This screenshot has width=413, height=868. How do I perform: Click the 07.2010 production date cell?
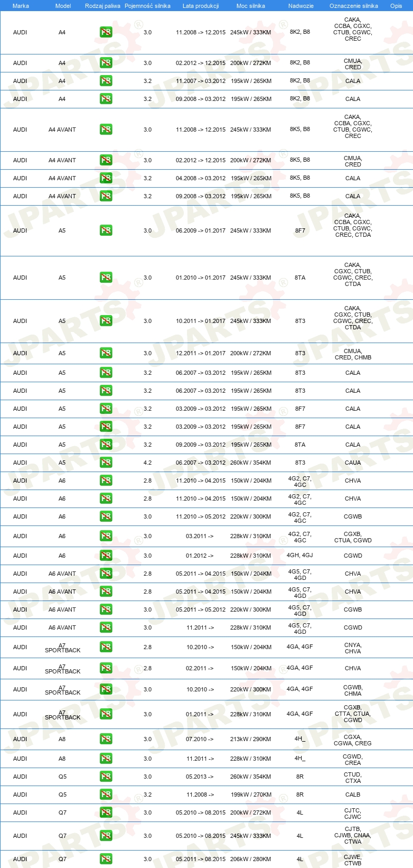point(200,739)
